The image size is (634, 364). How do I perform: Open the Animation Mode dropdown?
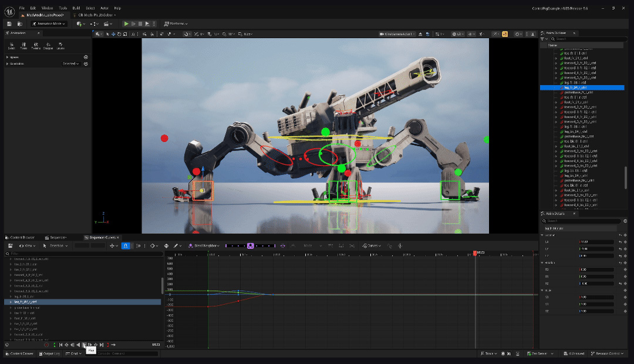click(48, 23)
